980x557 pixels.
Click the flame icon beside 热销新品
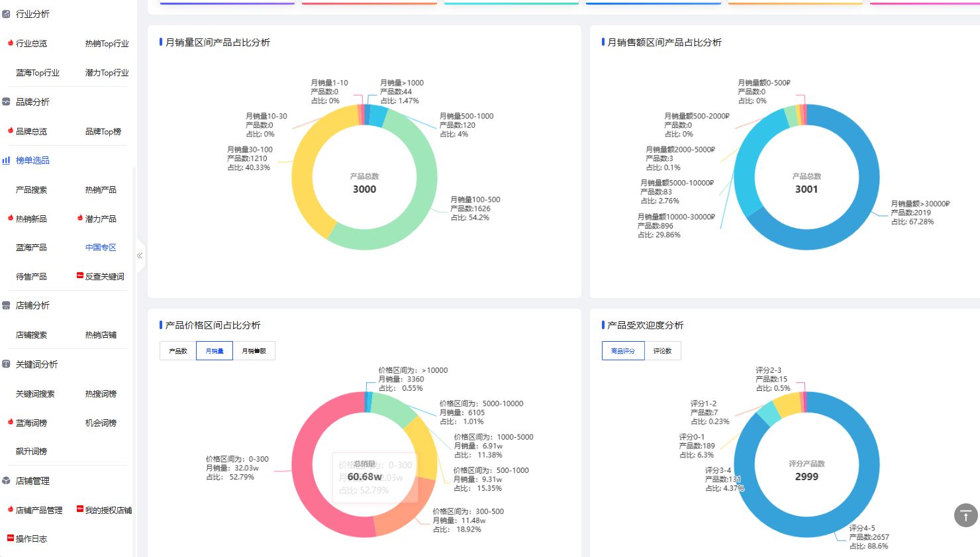11,218
